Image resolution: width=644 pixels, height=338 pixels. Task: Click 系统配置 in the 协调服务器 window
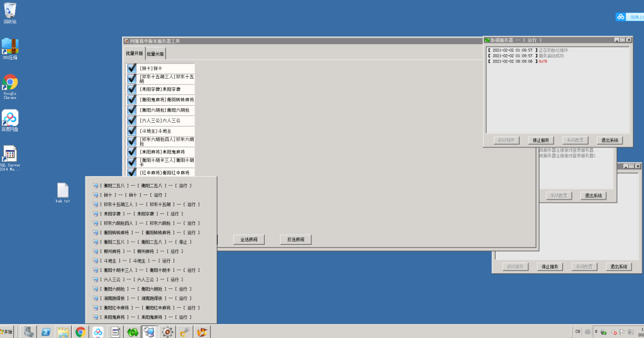click(x=575, y=140)
